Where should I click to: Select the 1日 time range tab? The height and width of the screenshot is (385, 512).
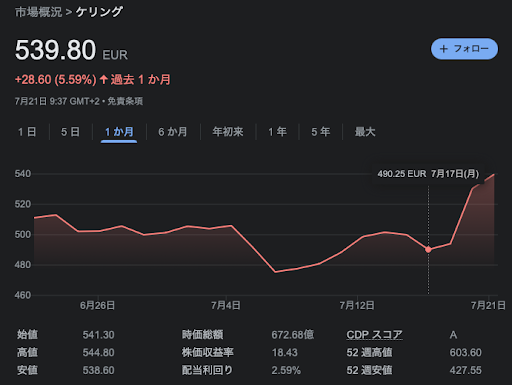click(27, 132)
